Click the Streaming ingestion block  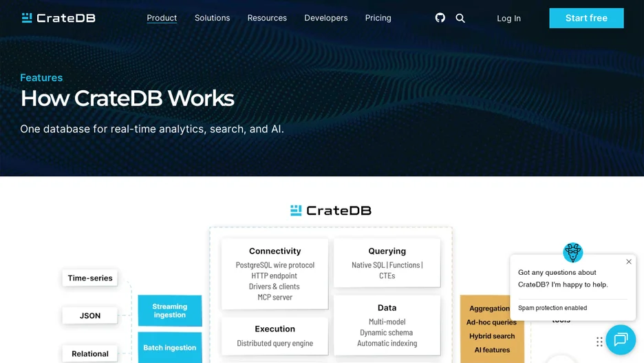(x=170, y=311)
